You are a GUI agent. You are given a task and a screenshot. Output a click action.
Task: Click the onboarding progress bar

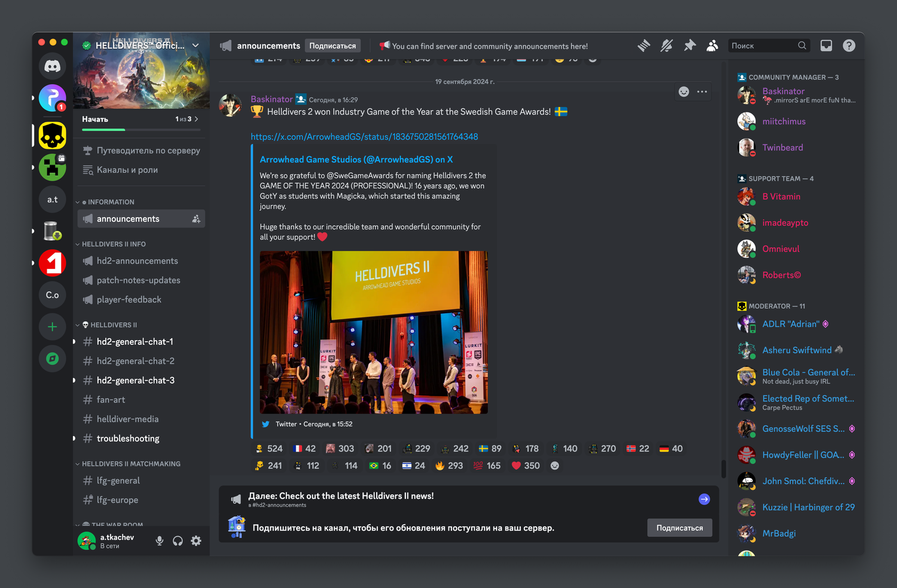point(141,130)
